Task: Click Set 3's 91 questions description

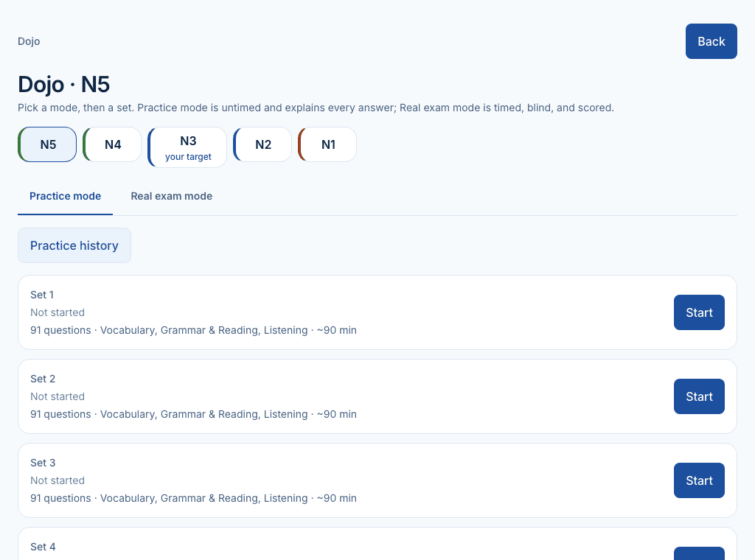Action: pos(194,498)
